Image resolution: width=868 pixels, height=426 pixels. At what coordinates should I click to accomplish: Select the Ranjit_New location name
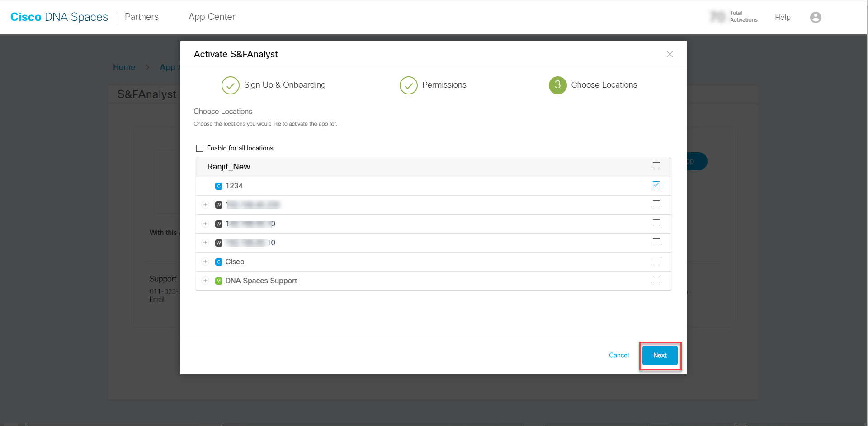click(x=229, y=167)
